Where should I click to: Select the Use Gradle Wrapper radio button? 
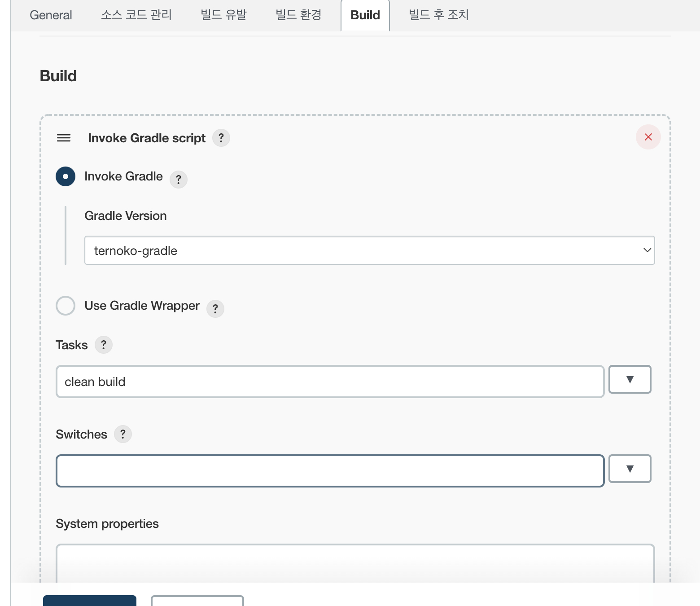(66, 306)
